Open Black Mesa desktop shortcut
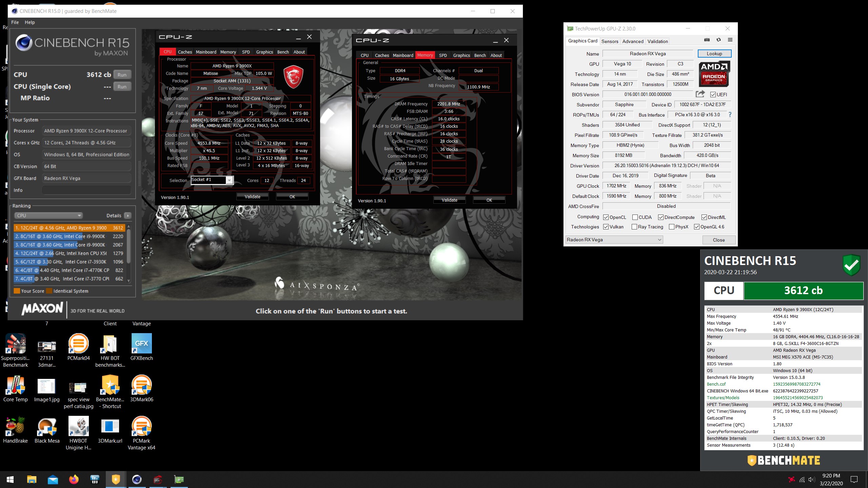 (x=47, y=430)
